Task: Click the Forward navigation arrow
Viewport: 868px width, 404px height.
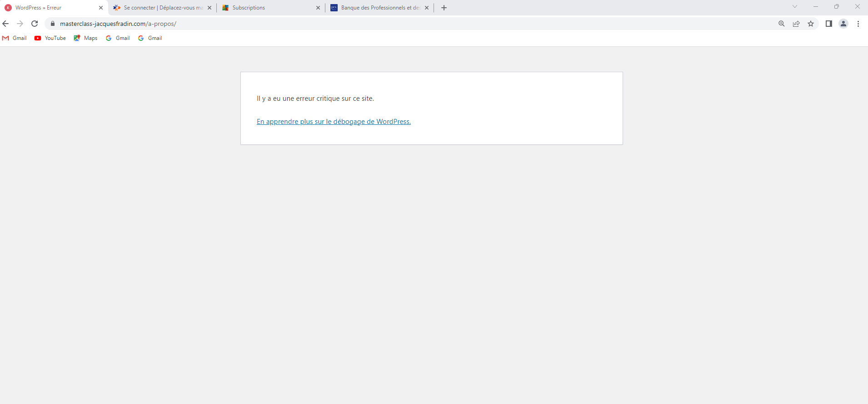Action: click(x=20, y=24)
